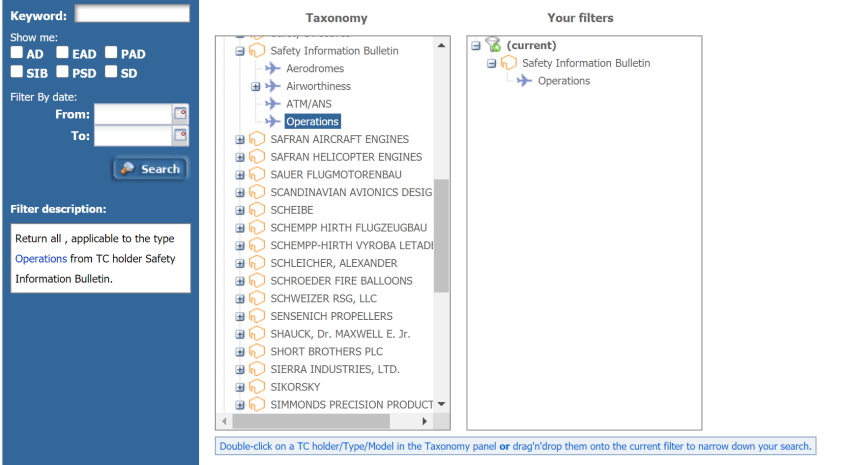The width and height of the screenshot is (844, 465).
Task: Collapse Safety Information Bulletin in Taxonomy
Action: 240,51
